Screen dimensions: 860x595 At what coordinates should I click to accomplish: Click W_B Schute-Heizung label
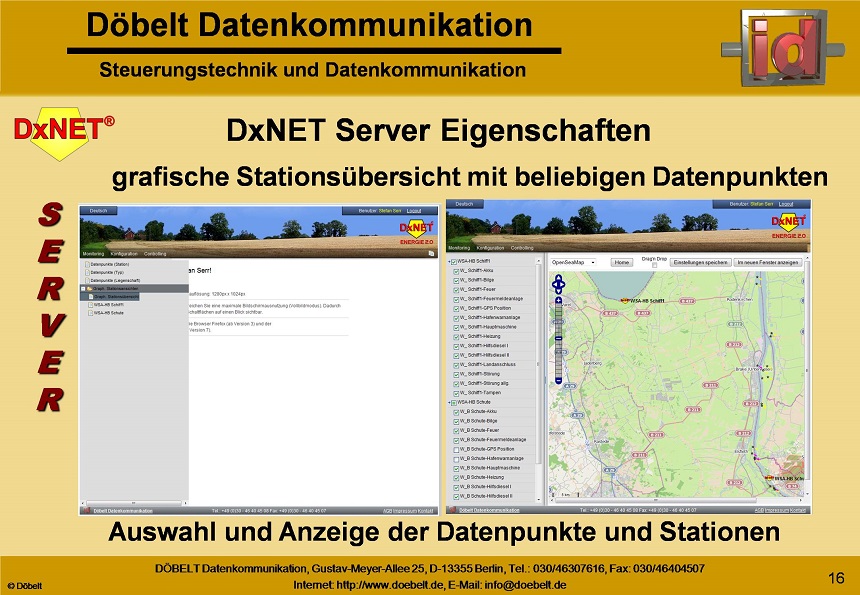point(480,477)
